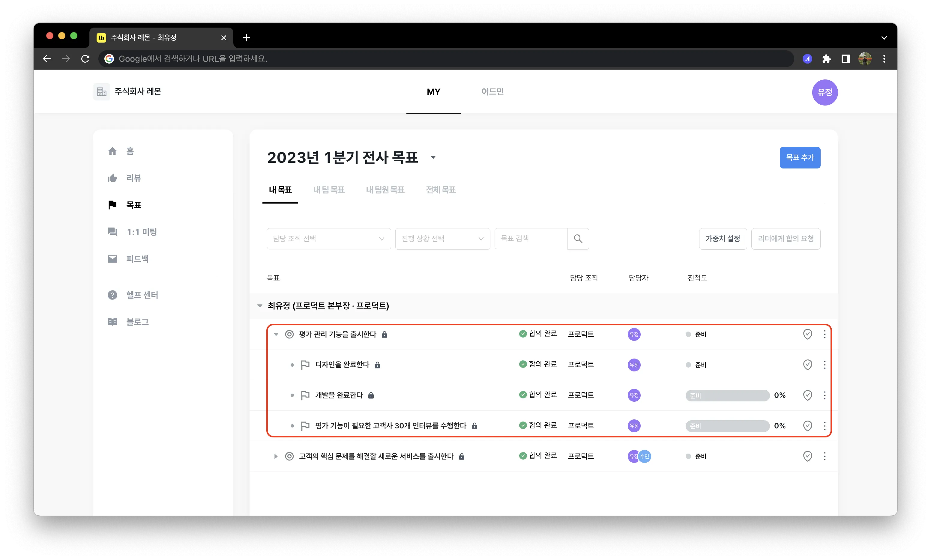Click the search magnifier button

point(578,239)
